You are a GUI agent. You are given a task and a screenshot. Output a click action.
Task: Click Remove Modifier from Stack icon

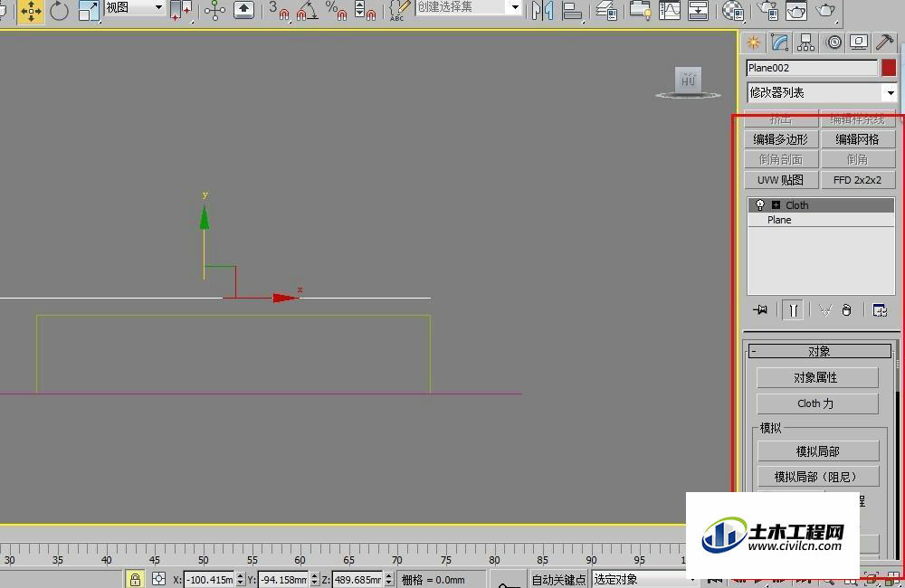click(x=847, y=310)
